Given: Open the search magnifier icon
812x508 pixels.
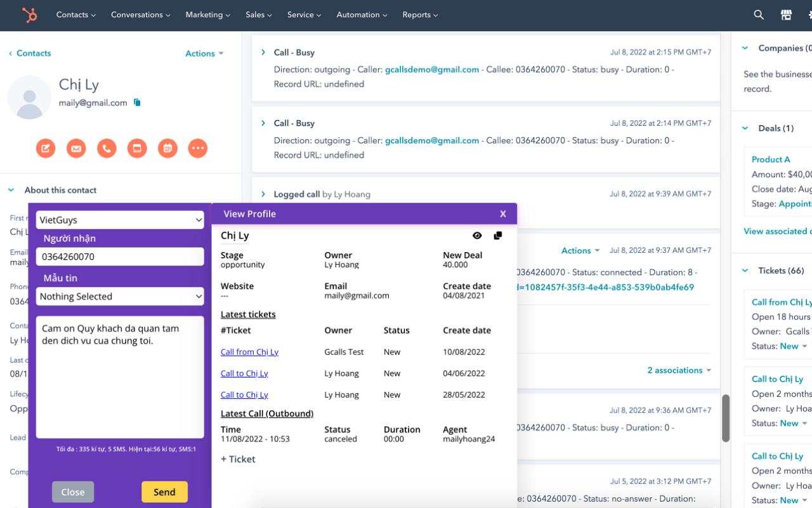Looking at the screenshot, I should [x=759, y=15].
